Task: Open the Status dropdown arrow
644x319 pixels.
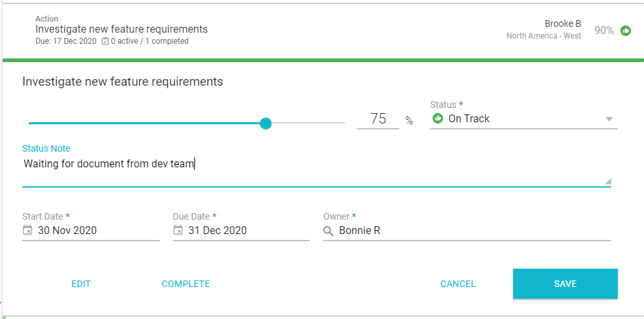Action: pos(609,119)
